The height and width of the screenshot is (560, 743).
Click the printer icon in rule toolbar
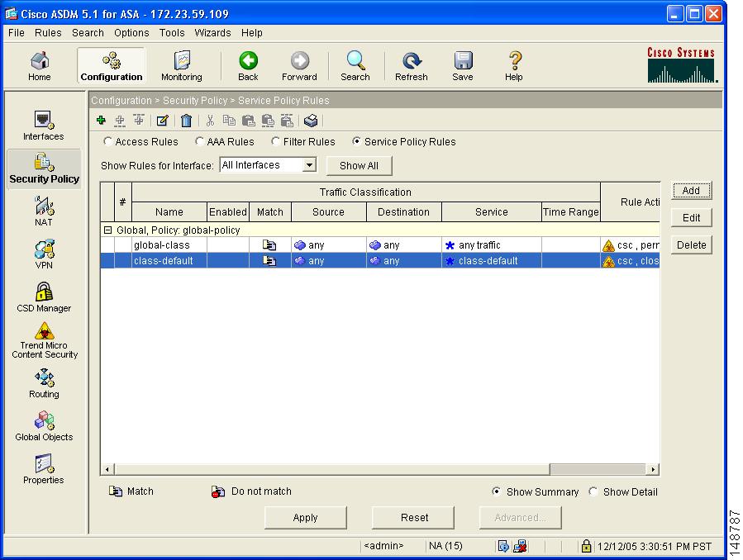pyautogui.click(x=311, y=121)
